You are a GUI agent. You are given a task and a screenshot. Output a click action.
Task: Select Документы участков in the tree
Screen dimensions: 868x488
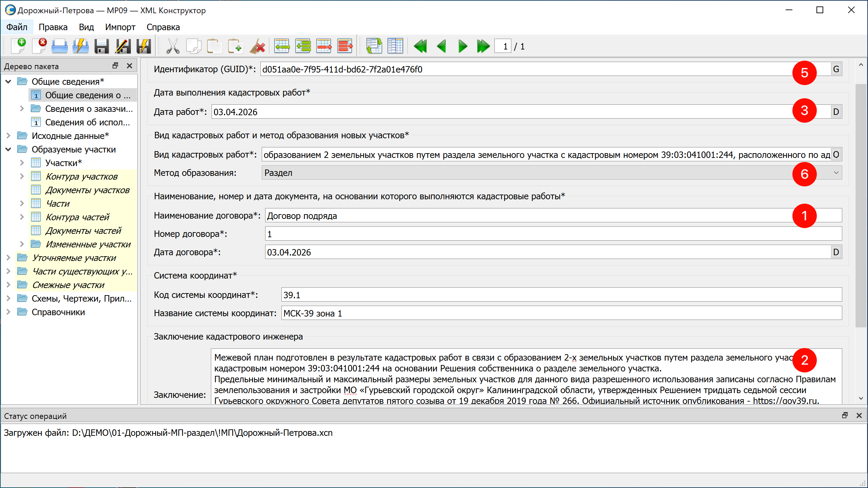coord(87,190)
